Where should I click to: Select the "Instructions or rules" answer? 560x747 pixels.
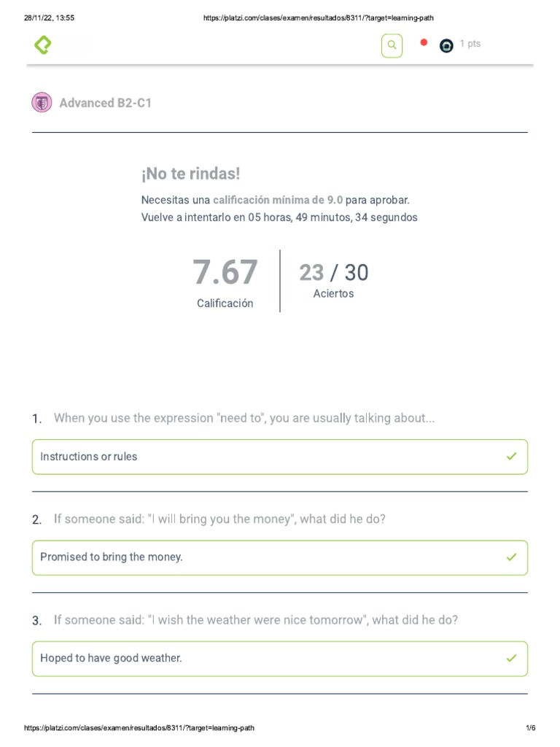(x=89, y=457)
